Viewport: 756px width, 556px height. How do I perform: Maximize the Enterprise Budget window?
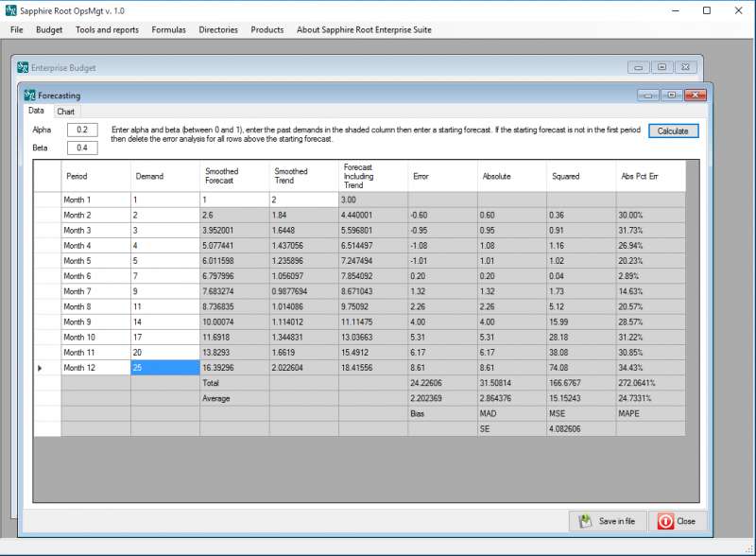662,67
